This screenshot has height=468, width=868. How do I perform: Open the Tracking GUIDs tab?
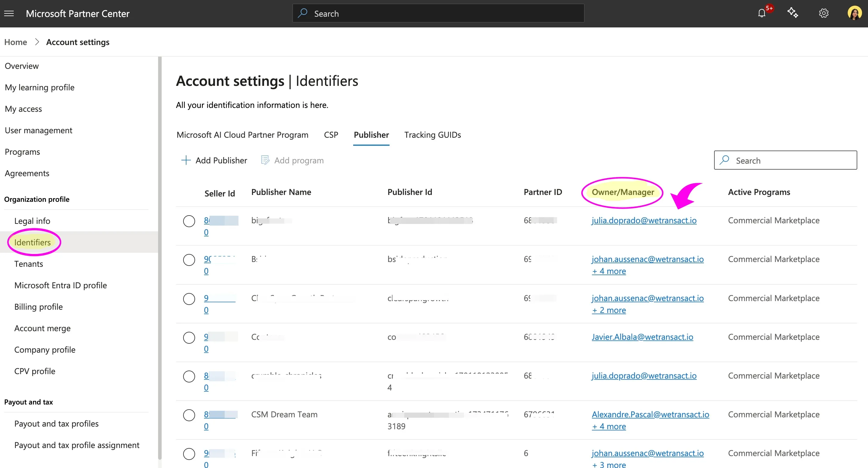coord(432,135)
